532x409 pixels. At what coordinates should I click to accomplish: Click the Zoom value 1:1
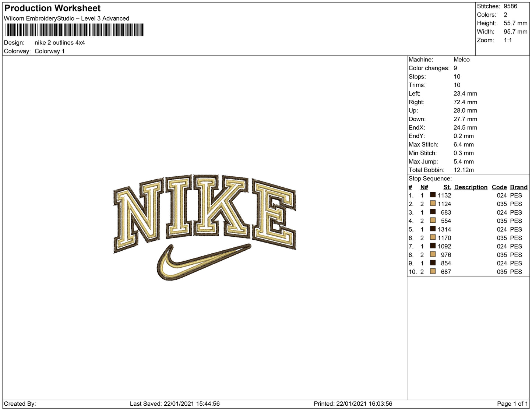tap(508, 40)
